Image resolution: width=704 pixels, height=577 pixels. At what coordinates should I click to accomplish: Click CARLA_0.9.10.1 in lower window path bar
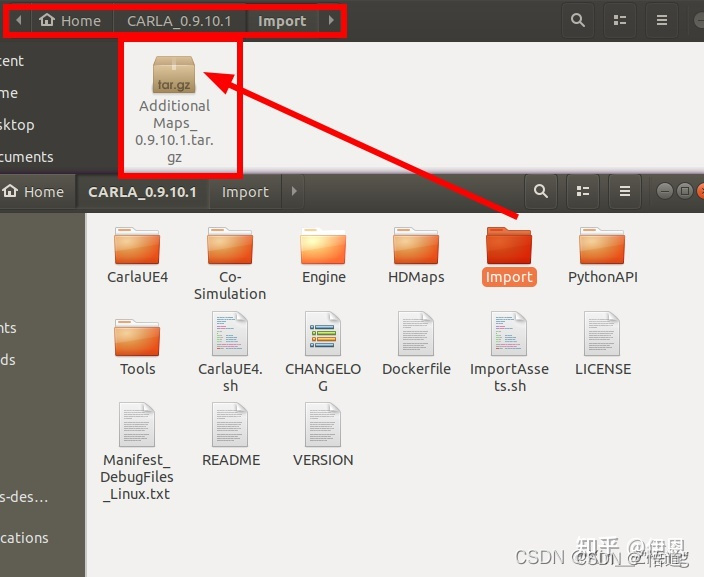coord(142,192)
